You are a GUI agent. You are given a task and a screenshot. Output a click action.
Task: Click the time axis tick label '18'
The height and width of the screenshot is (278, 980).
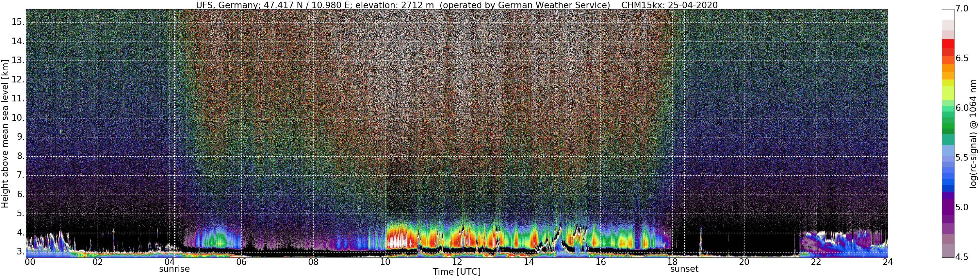(x=672, y=262)
